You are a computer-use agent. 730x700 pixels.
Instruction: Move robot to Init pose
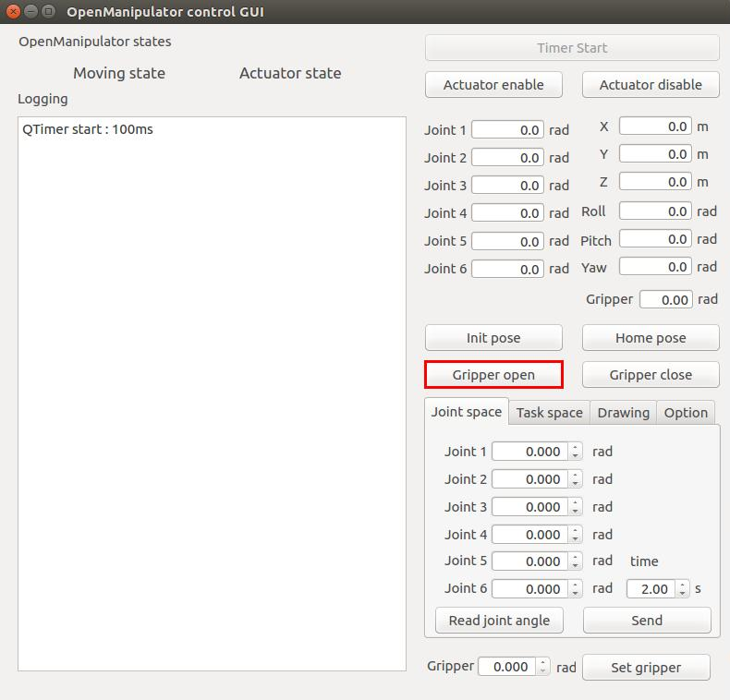pos(493,338)
